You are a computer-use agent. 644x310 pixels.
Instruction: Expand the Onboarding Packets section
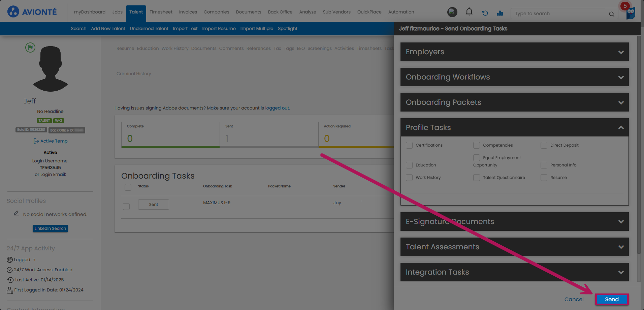tap(514, 102)
